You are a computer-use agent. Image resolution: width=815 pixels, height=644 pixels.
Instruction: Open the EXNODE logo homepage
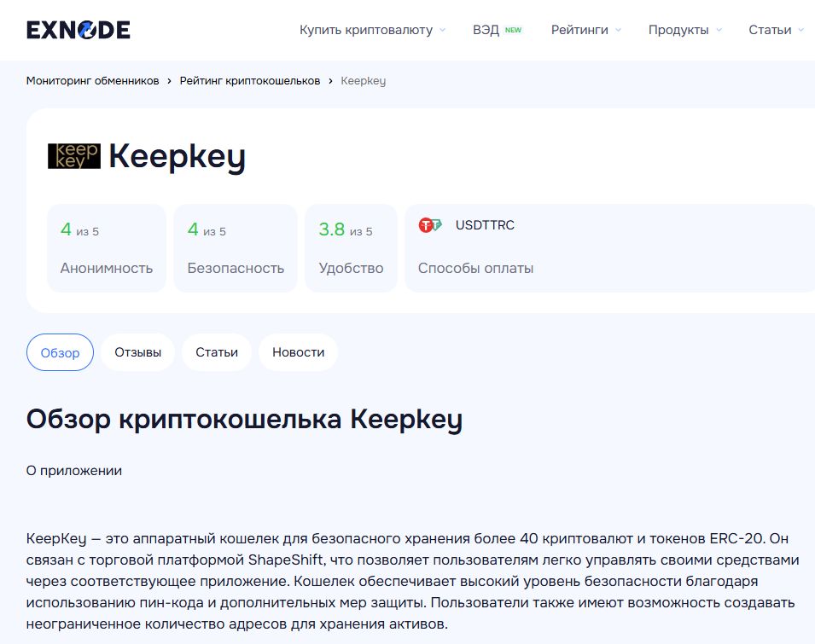click(78, 30)
